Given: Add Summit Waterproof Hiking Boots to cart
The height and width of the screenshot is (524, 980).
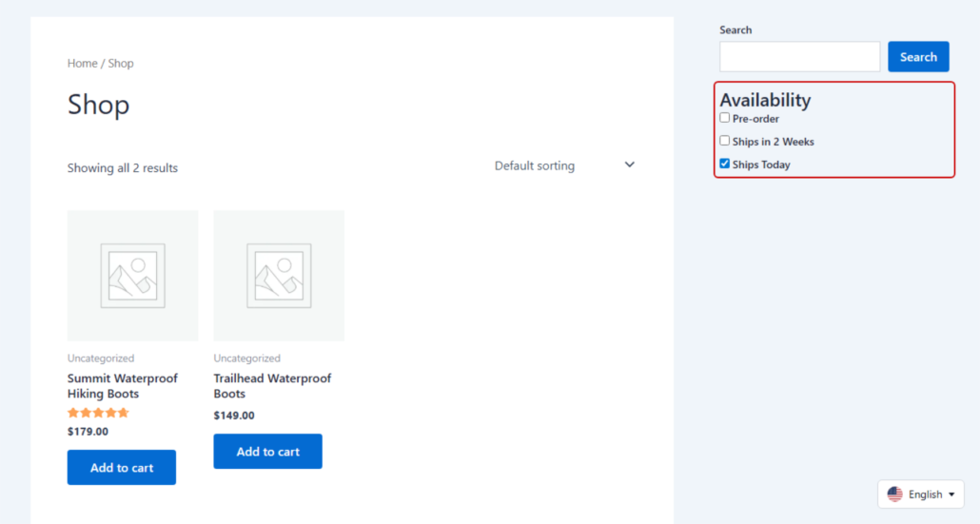Looking at the screenshot, I should point(122,467).
